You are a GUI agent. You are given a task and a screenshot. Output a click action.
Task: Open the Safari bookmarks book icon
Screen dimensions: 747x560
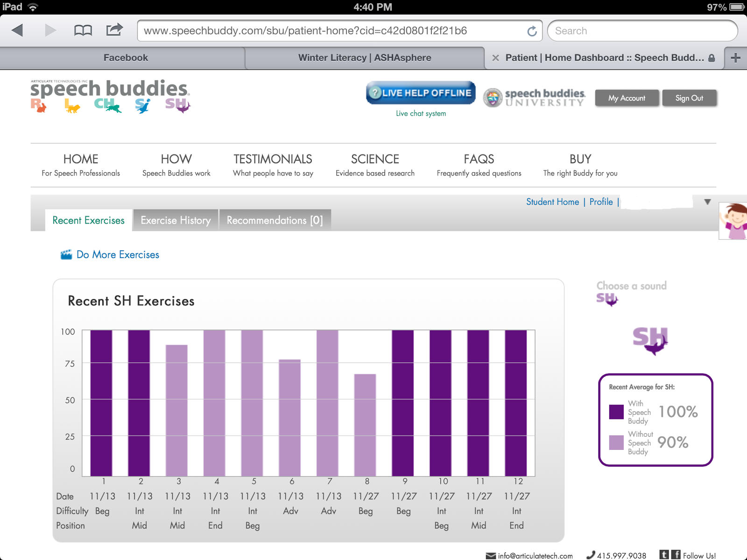point(83,31)
